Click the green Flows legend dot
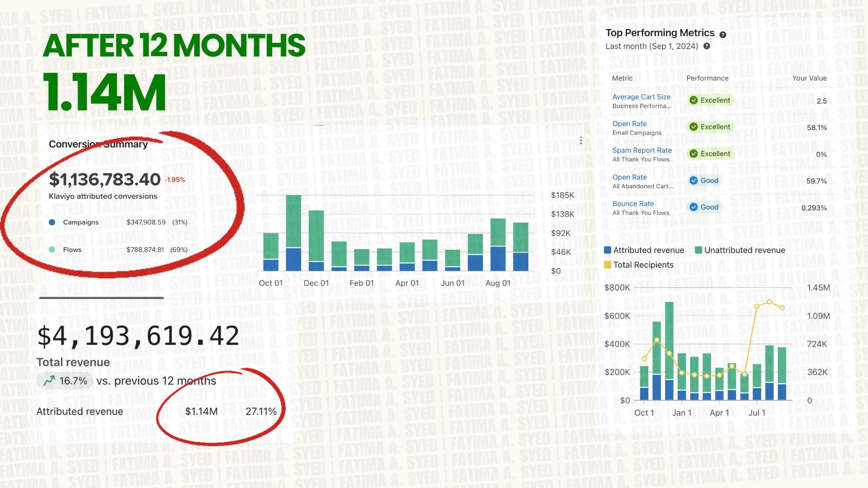868x488 pixels. click(x=52, y=249)
